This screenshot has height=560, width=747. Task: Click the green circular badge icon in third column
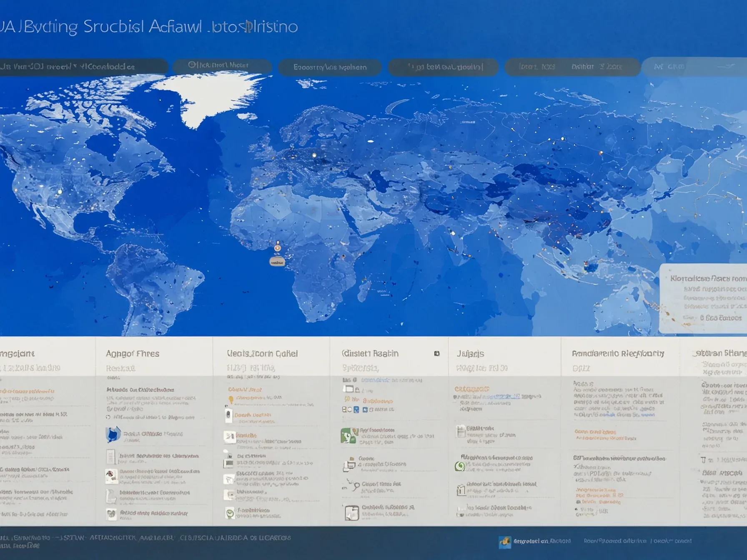(230, 513)
